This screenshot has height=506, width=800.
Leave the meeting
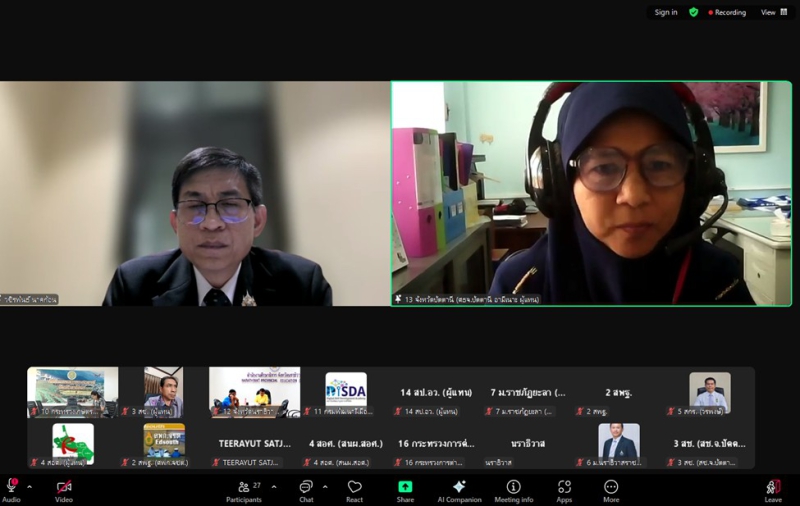coord(773,489)
